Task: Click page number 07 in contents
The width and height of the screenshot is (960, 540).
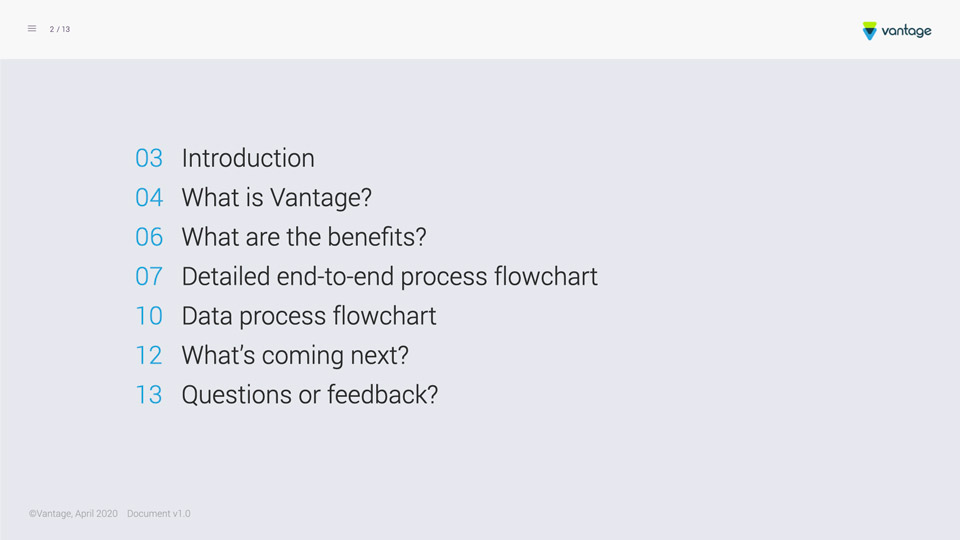Action: [149, 277]
